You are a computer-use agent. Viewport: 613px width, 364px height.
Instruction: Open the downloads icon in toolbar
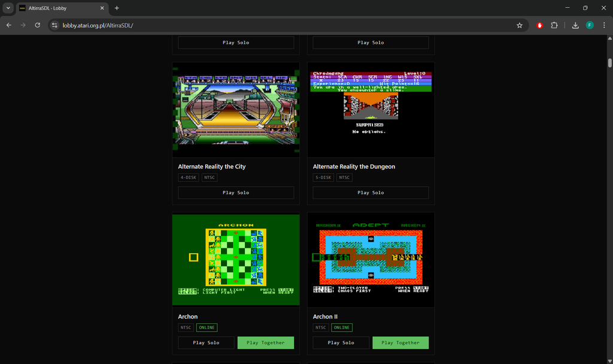pos(575,25)
